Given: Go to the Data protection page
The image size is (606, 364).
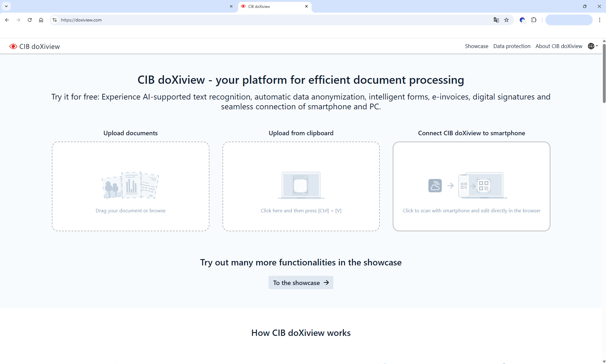Looking at the screenshot, I should click(x=512, y=46).
